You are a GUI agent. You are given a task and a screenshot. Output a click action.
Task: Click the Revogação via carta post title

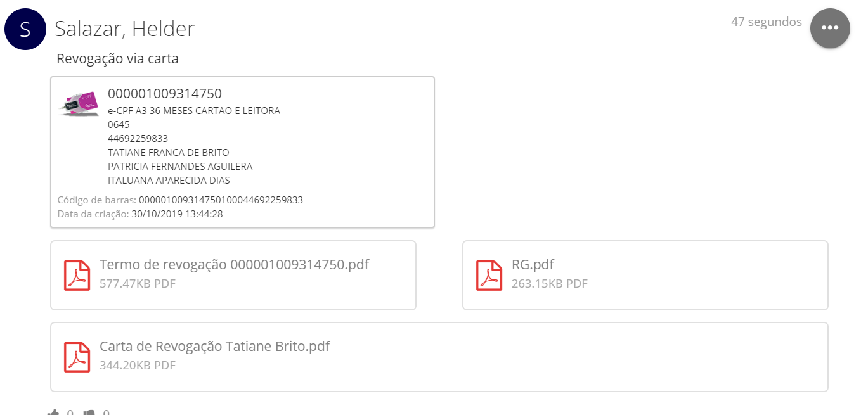coord(117,59)
